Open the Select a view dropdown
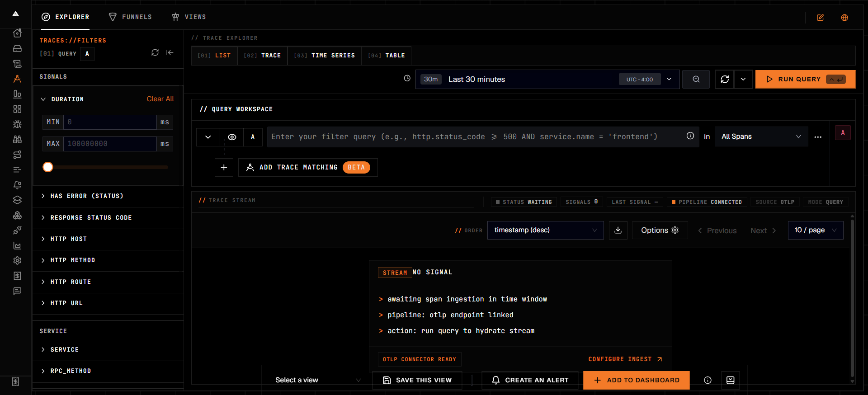868x395 pixels. click(318, 380)
